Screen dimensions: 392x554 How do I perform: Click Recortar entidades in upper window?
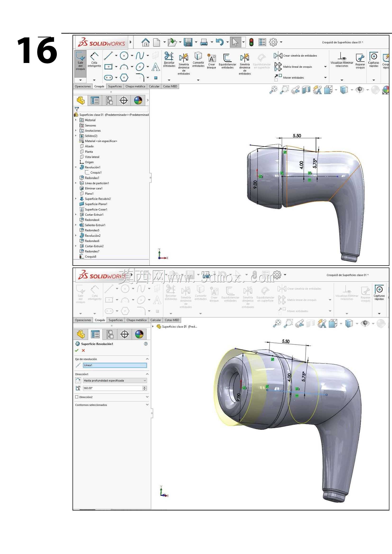(169, 59)
